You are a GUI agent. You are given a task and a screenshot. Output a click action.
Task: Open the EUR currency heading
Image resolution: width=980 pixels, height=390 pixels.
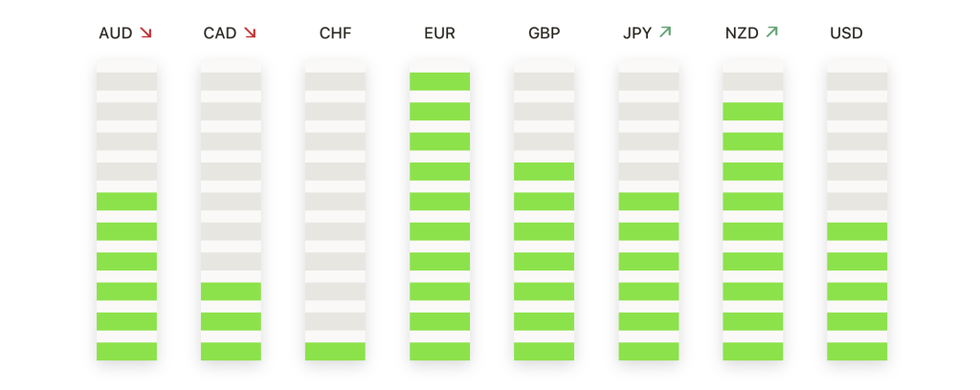pos(439,33)
